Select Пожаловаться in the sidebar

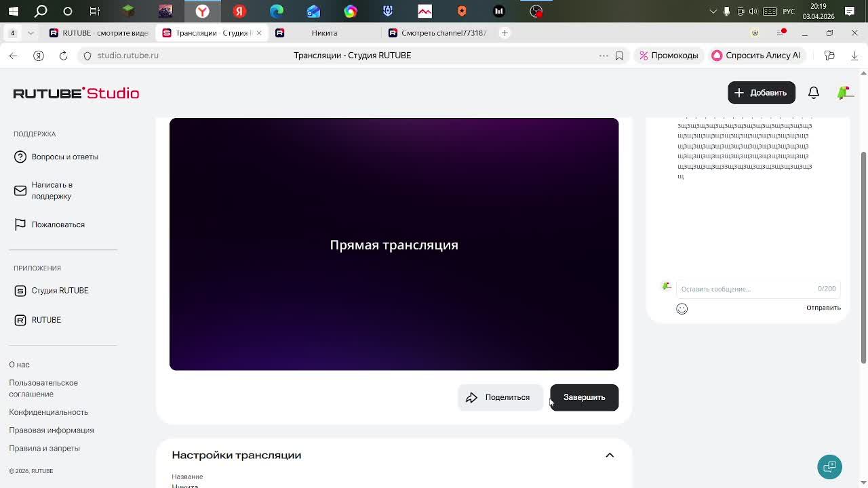pyautogui.click(x=50, y=224)
